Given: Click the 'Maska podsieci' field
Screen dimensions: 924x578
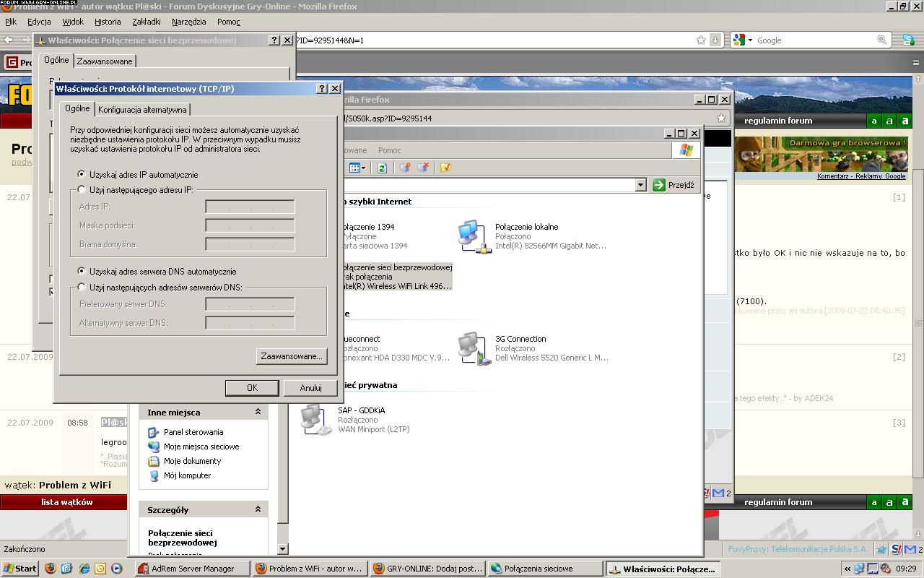Looking at the screenshot, I should (x=250, y=225).
